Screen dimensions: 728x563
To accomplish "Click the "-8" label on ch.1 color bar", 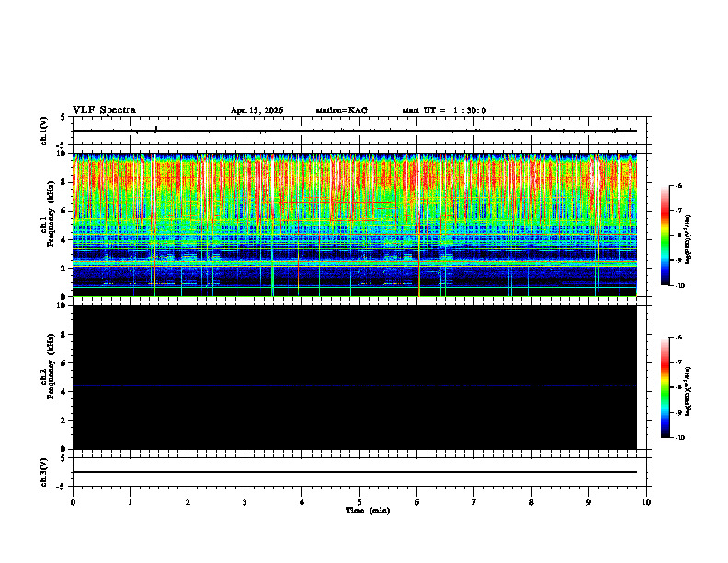I will [x=678, y=236].
